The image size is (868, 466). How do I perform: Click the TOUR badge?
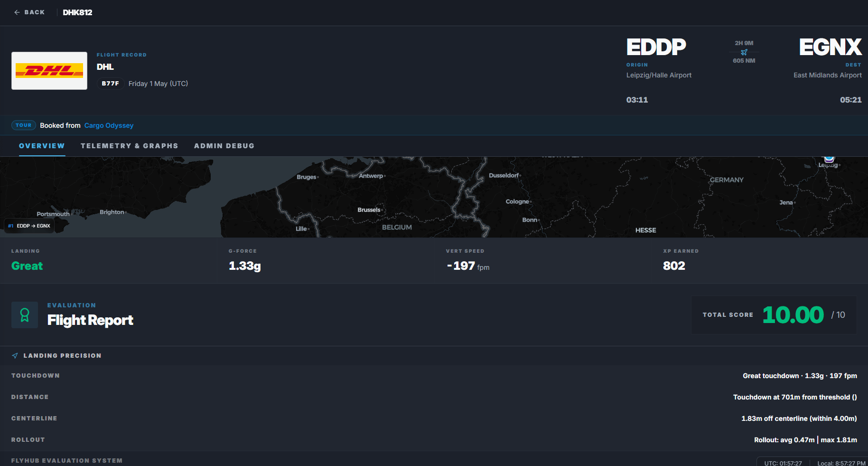(x=24, y=125)
